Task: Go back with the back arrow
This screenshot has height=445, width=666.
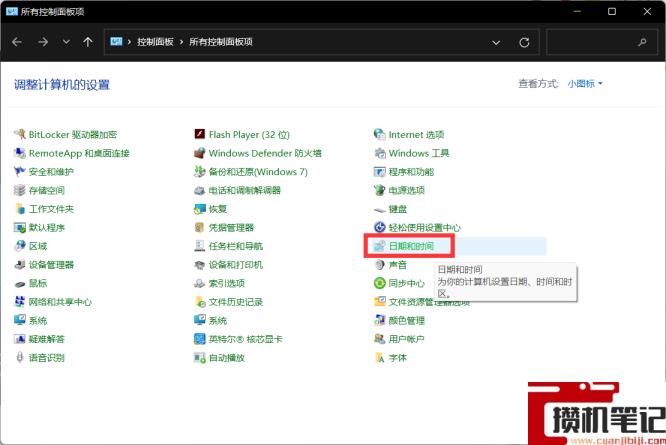Action: tap(17, 42)
